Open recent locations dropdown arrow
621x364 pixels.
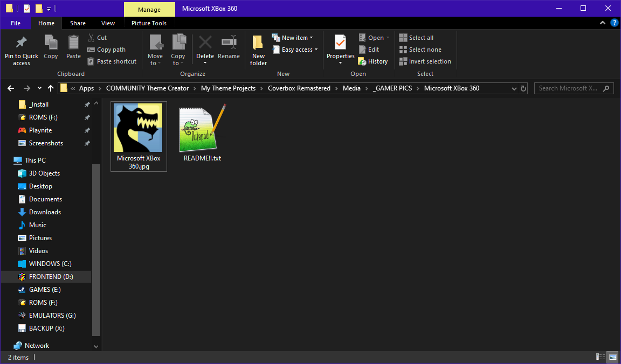(x=39, y=88)
